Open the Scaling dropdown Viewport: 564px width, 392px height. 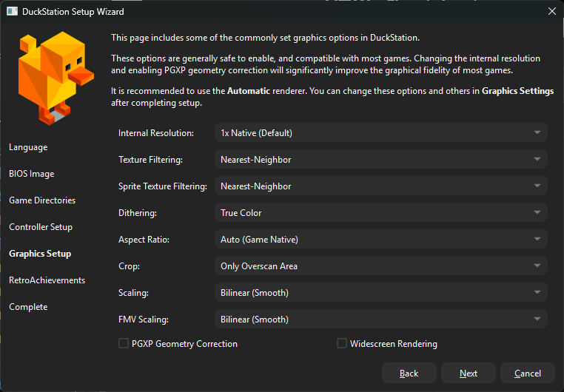pyautogui.click(x=381, y=293)
